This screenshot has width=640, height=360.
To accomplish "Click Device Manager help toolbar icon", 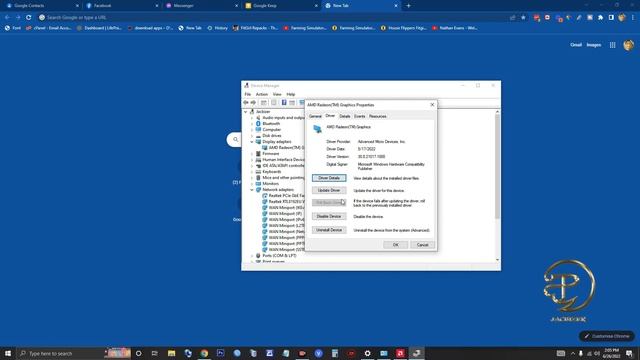I will pos(284,102).
